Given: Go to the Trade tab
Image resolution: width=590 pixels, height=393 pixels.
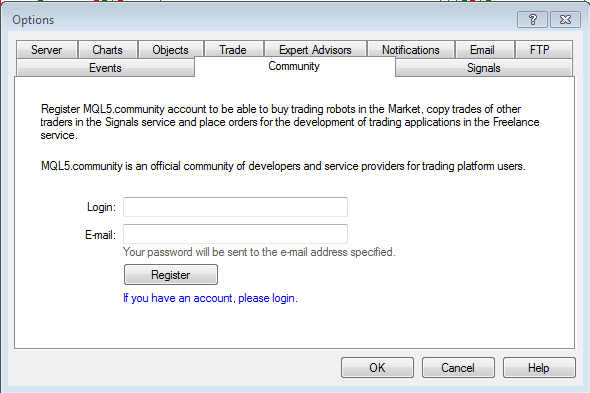Looking at the screenshot, I should [x=233, y=50].
